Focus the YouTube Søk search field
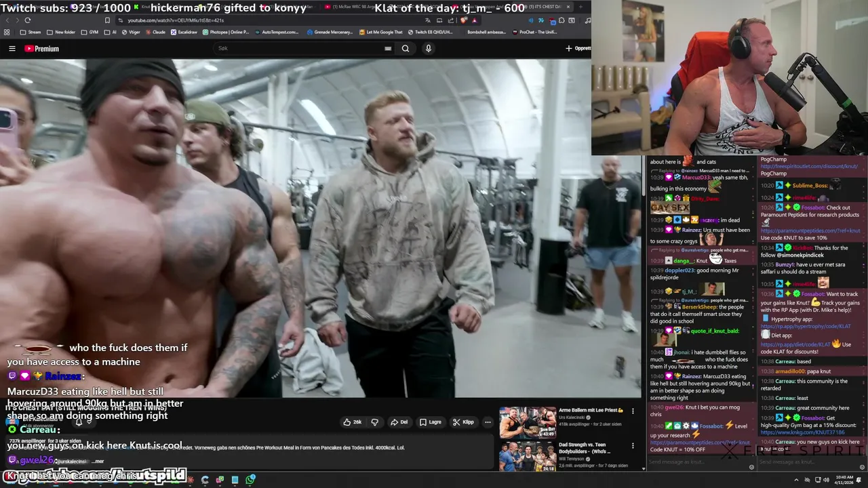The height and width of the screenshot is (488, 868). pos(298,48)
